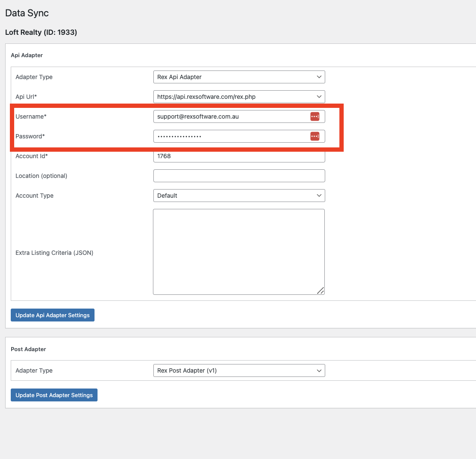Click the Update Post Adapter Settings button
476x459 pixels.
(x=54, y=395)
